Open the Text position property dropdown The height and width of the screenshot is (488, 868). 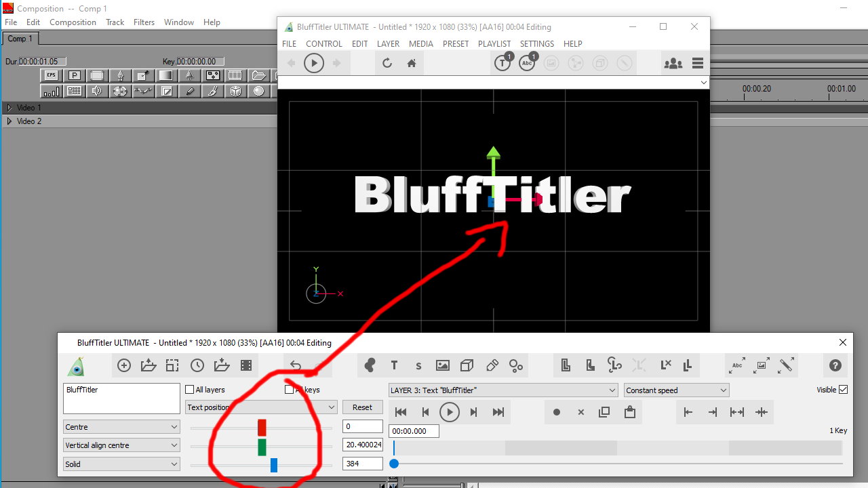tap(262, 407)
